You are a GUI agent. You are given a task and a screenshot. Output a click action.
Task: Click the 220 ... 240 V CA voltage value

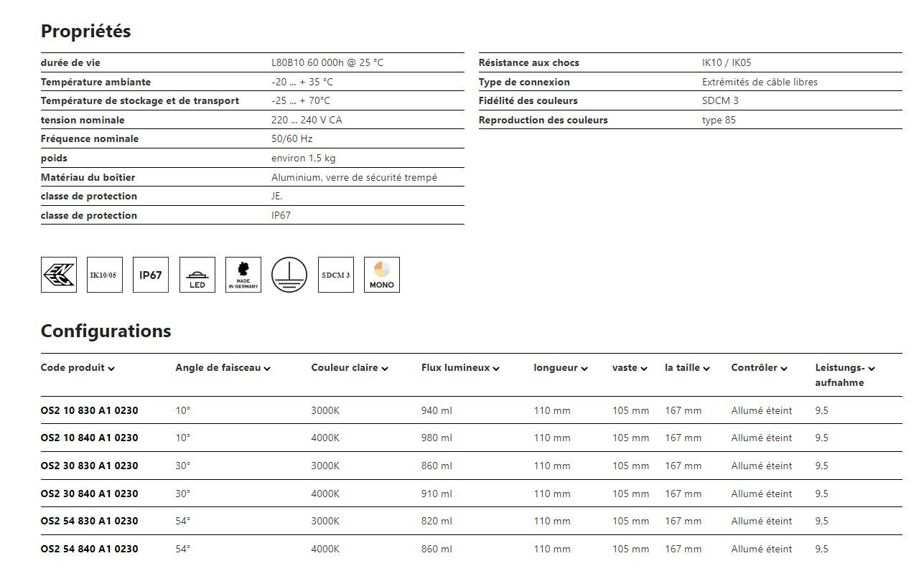pyautogui.click(x=307, y=120)
